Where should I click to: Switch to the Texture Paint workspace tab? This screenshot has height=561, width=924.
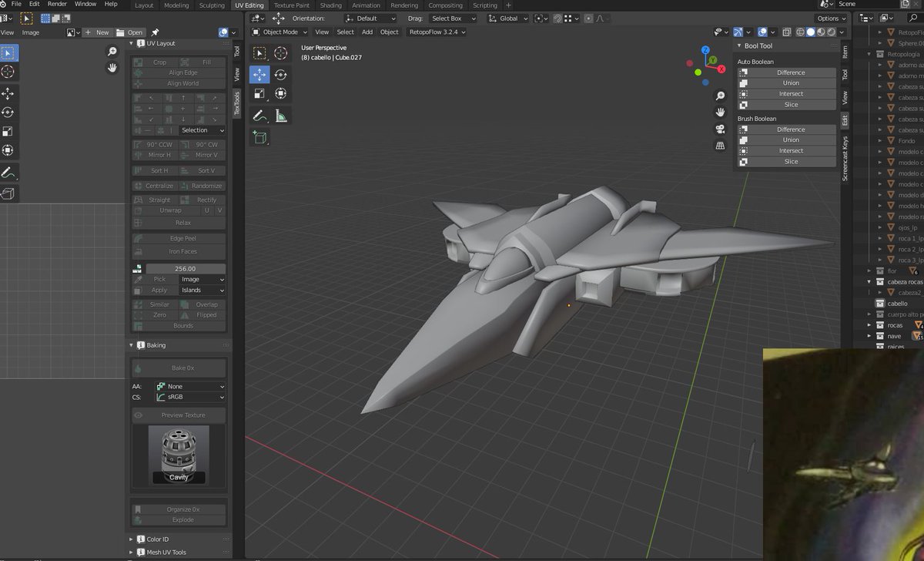(x=291, y=5)
